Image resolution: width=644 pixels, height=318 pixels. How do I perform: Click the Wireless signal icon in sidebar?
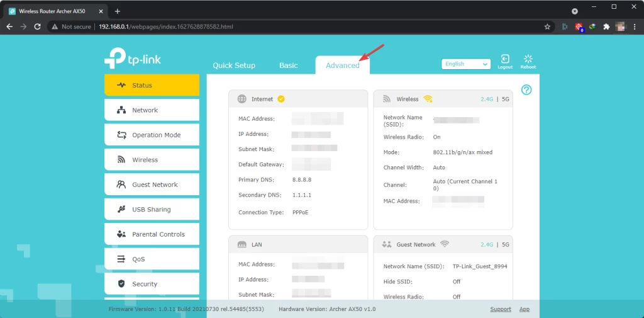pyautogui.click(x=121, y=159)
